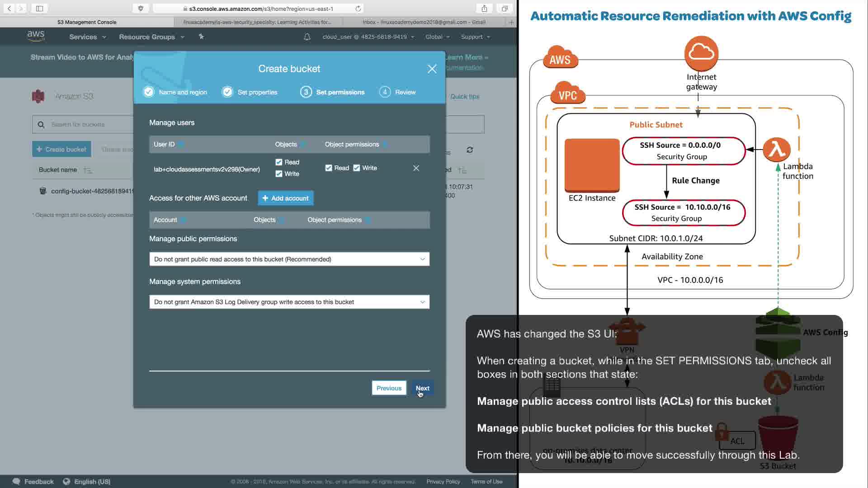Close the Create bucket dialog
This screenshot has height=488, width=868.
tap(432, 69)
